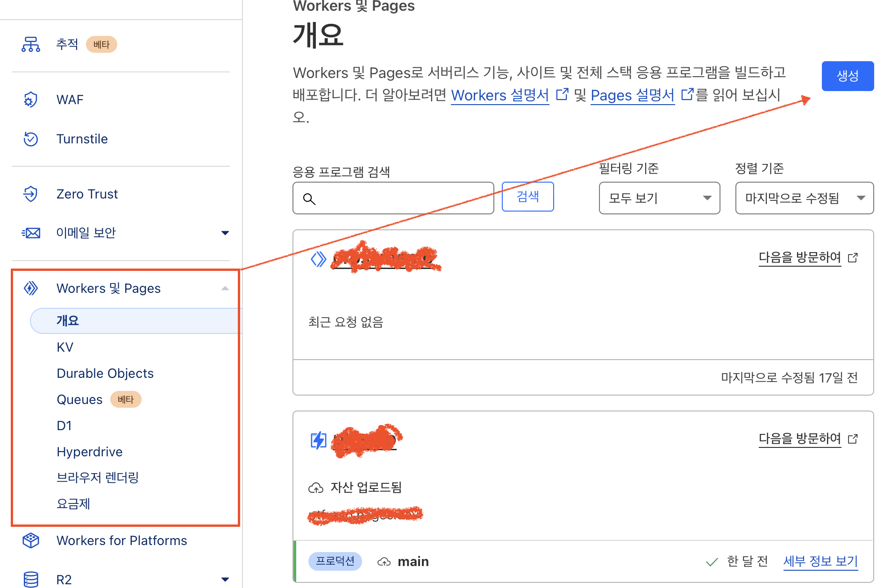Click the cloud upload icon beside 자산 업로드됨
Screen dimensions: 891x588
[316, 488]
